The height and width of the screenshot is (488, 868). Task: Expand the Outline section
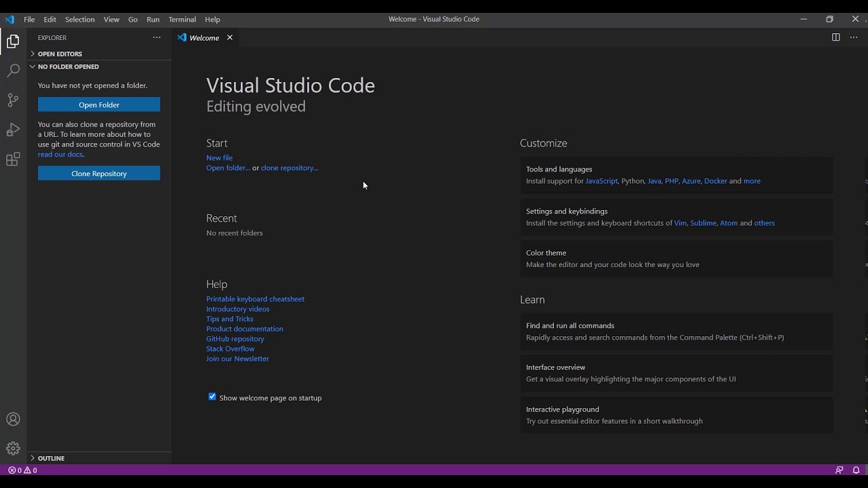(x=99, y=458)
